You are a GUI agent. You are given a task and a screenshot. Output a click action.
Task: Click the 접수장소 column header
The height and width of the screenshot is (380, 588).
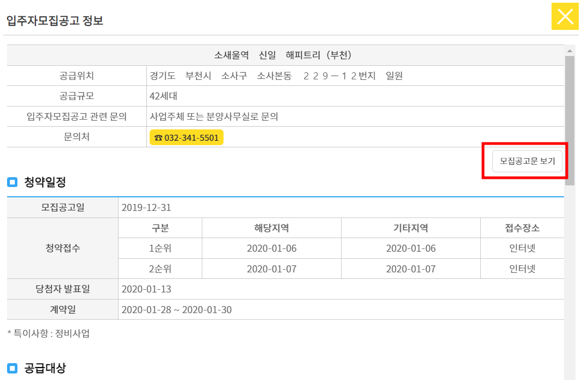click(523, 228)
